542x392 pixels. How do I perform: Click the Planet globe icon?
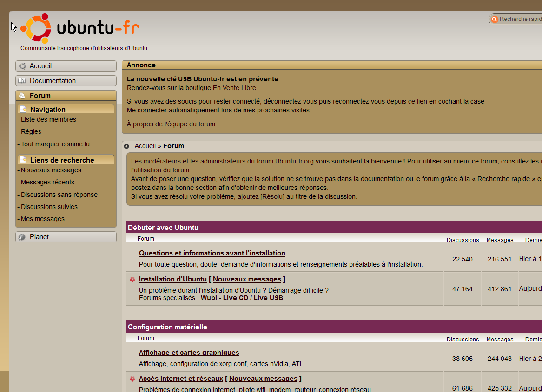[x=22, y=237]
